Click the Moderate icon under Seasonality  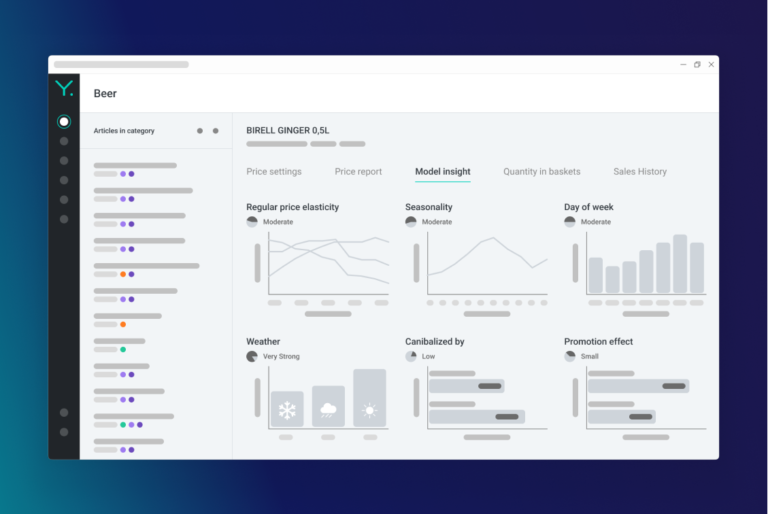tap(411, 222)
